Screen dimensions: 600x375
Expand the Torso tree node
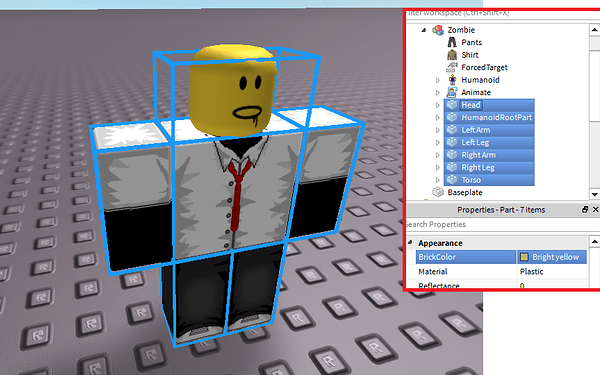point(438,180)
